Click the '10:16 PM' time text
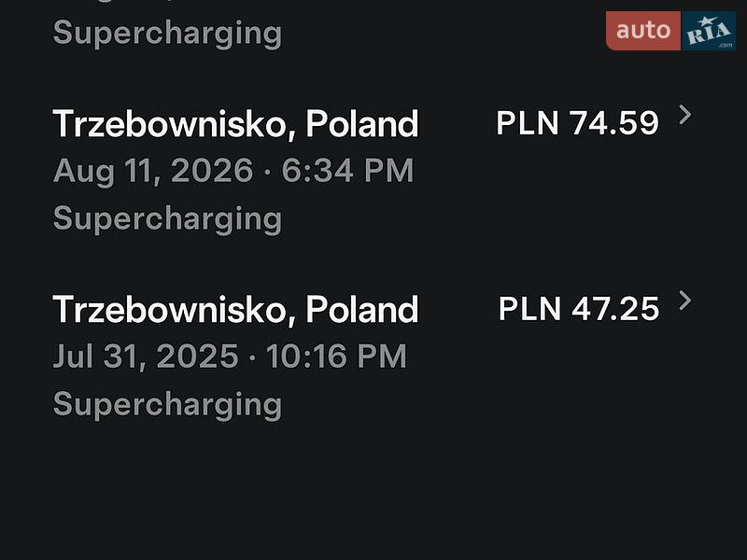This screenshot has width=747, height=560. (336, 357)
